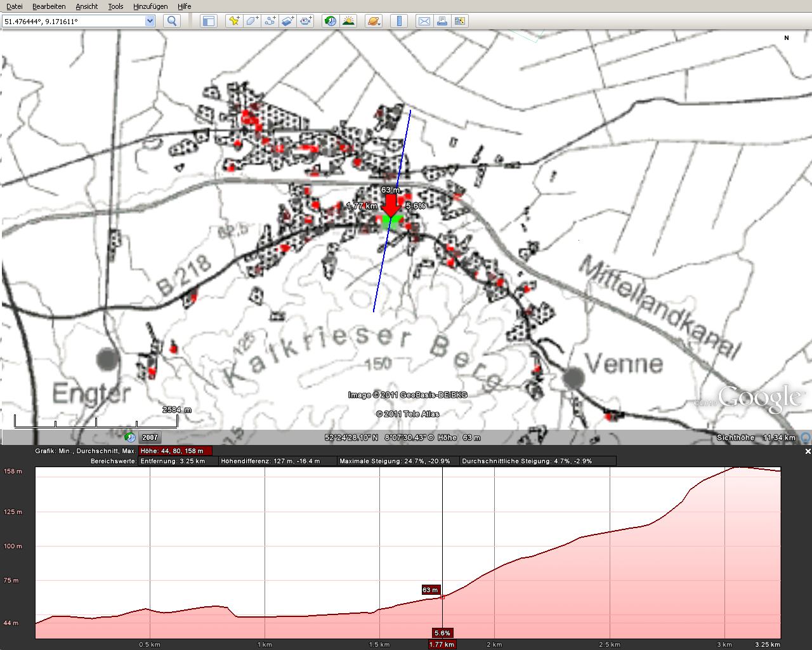Toggle sunlight across landscape icon
Viewport: 812px width, 650px height.
click(348, 21)
